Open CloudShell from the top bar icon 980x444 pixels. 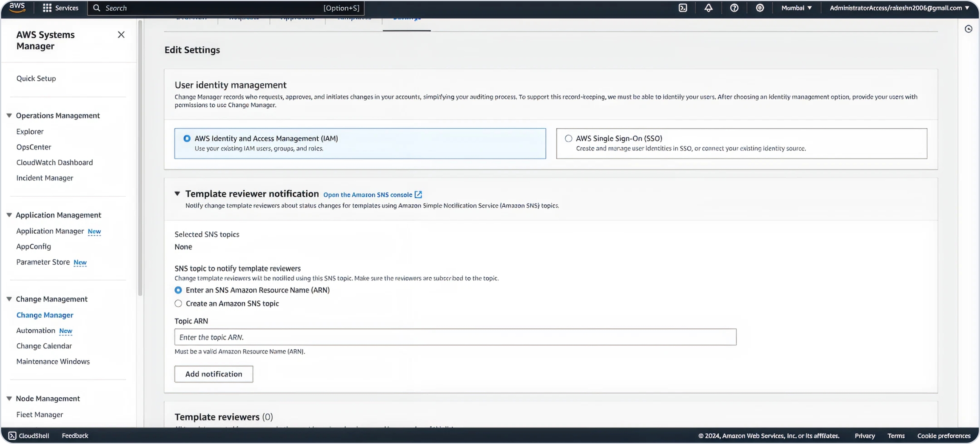click(683, 8)
